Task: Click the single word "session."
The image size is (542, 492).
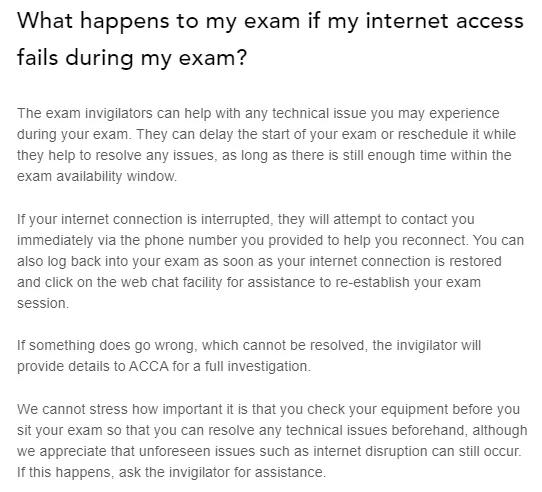Action: [43, 304]
